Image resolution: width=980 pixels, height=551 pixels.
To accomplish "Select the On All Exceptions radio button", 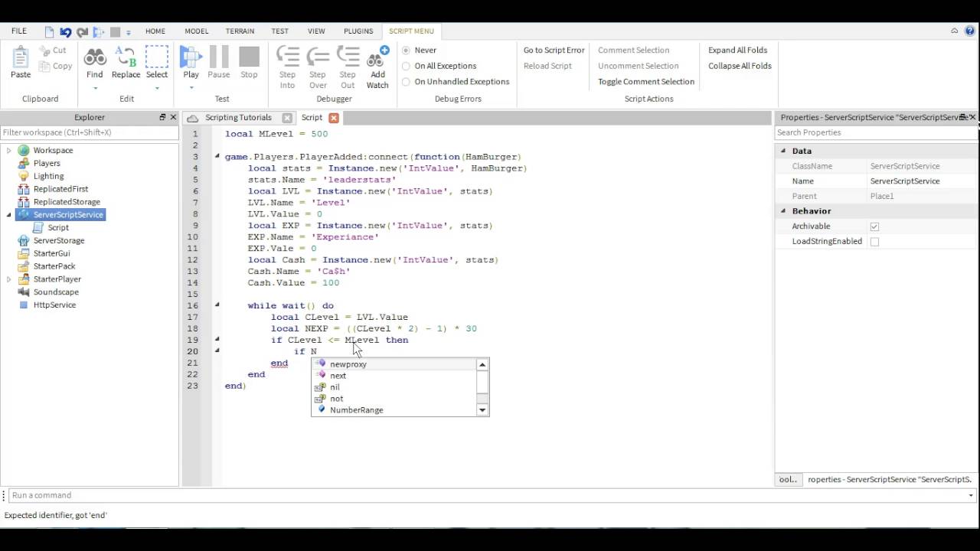I will (x=406, y=66).
